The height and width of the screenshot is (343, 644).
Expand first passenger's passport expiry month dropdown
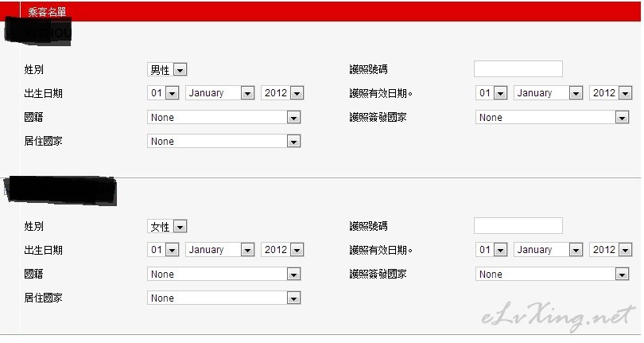549,93
